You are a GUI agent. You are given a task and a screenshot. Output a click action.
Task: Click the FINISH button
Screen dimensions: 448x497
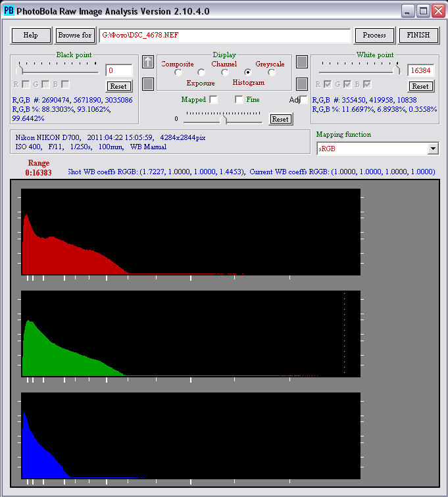tap(418, 35)
